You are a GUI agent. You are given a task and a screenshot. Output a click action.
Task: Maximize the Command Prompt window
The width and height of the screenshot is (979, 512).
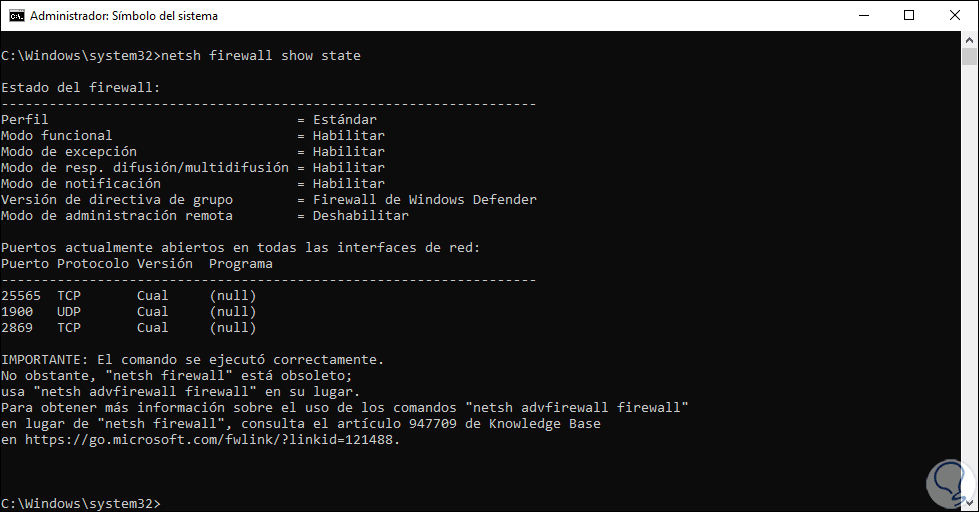(909, 16)
